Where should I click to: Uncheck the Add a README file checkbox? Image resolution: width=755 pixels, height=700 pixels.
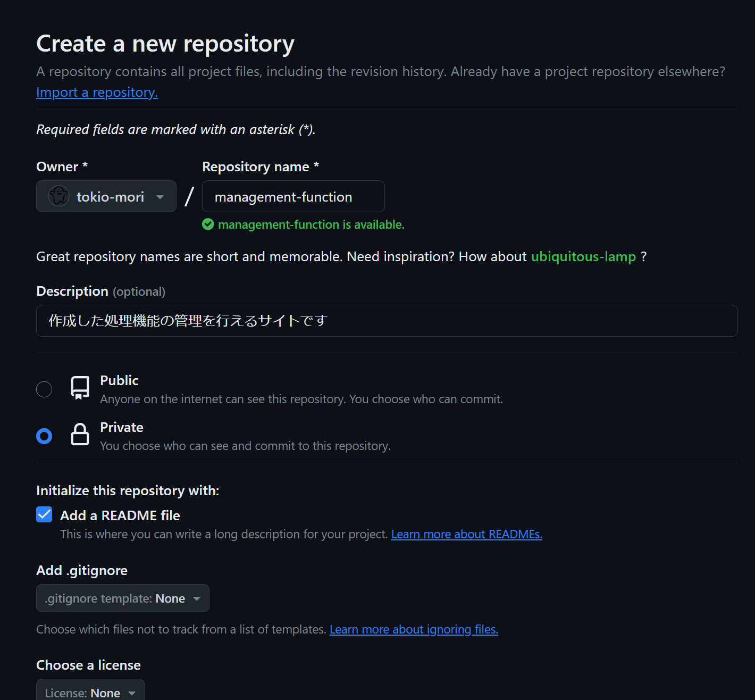(44, 514)
